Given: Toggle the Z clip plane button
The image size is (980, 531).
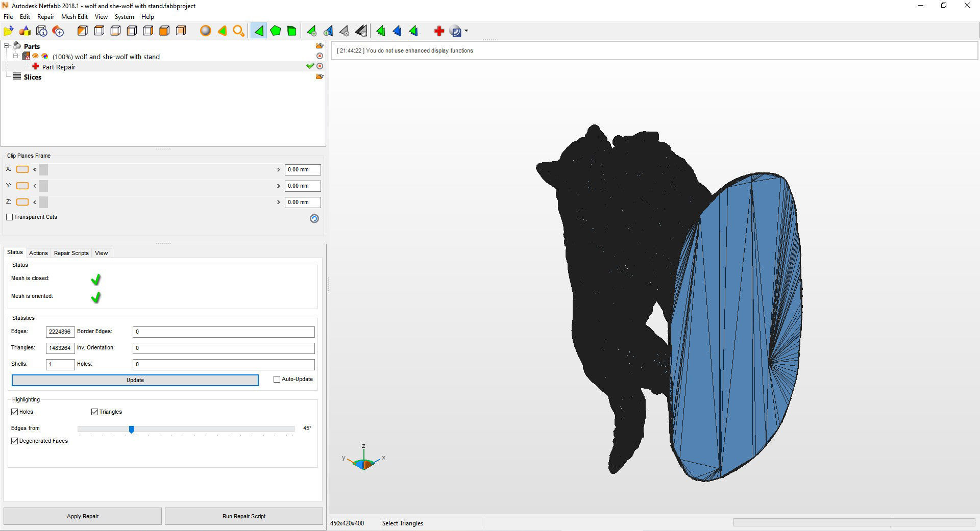Looking at the screenshot, I should click(22, 202).
